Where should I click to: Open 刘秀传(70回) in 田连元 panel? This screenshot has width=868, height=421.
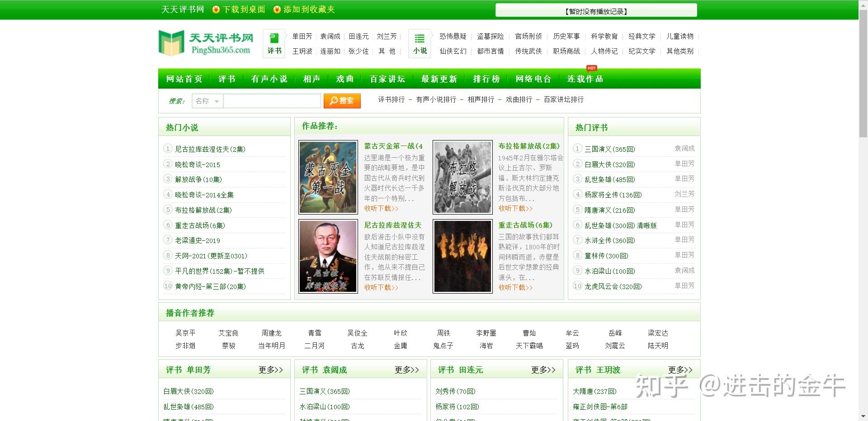pyautogui.click(x=456, y=391)
